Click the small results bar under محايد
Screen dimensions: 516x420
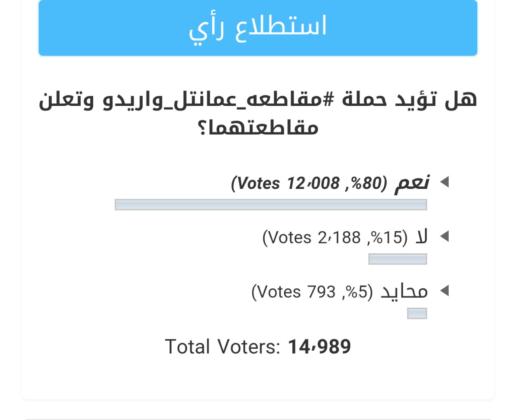click(x=417, y=313)
